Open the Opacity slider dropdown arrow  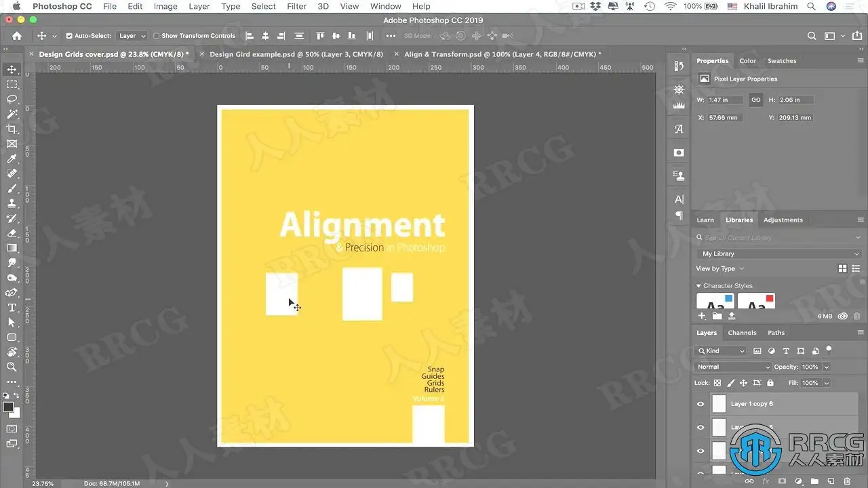[x=827, y=367]
